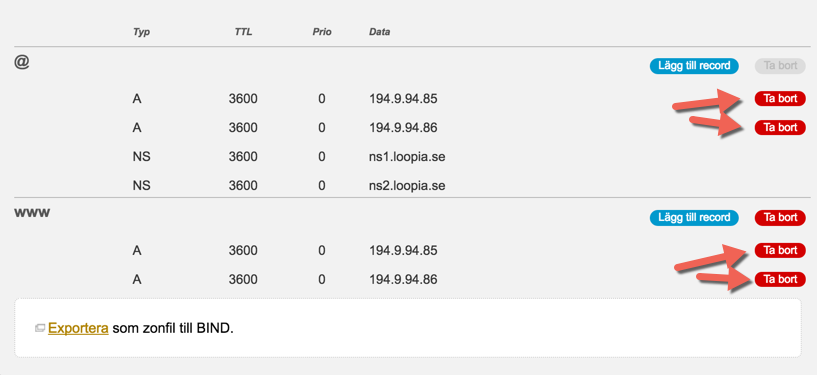Select the ns2.loopia.se NS record value
The width and height of the screenshot is (817, 375).
click(x=407, y=185)
